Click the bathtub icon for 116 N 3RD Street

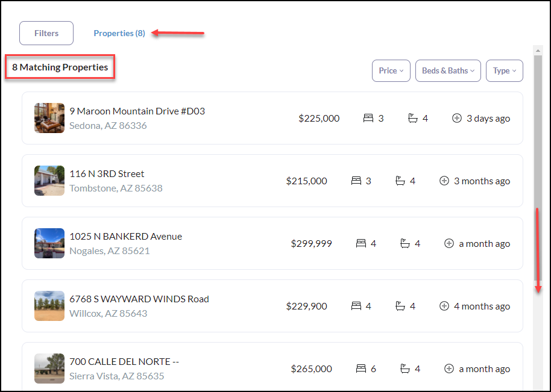coord(400,181)
